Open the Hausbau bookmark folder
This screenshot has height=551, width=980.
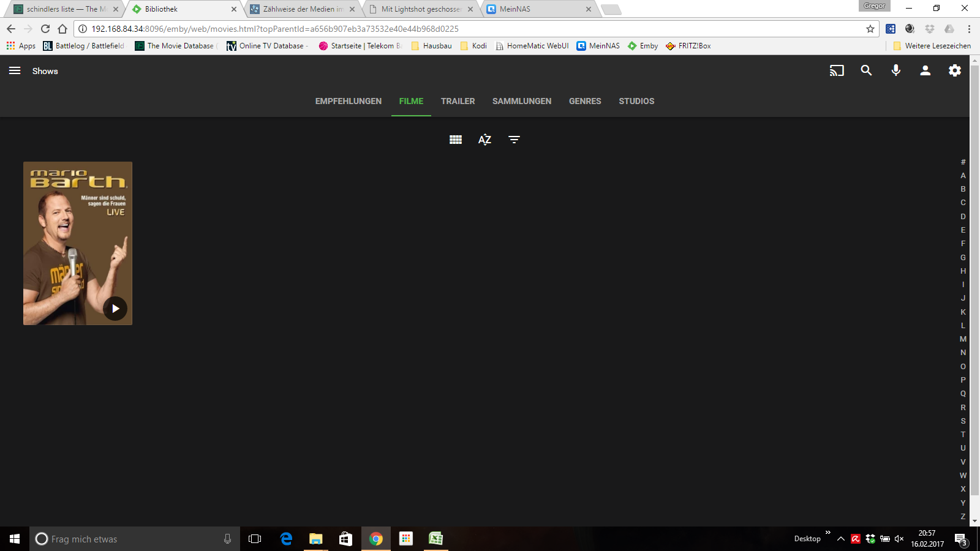pos(432,46)
